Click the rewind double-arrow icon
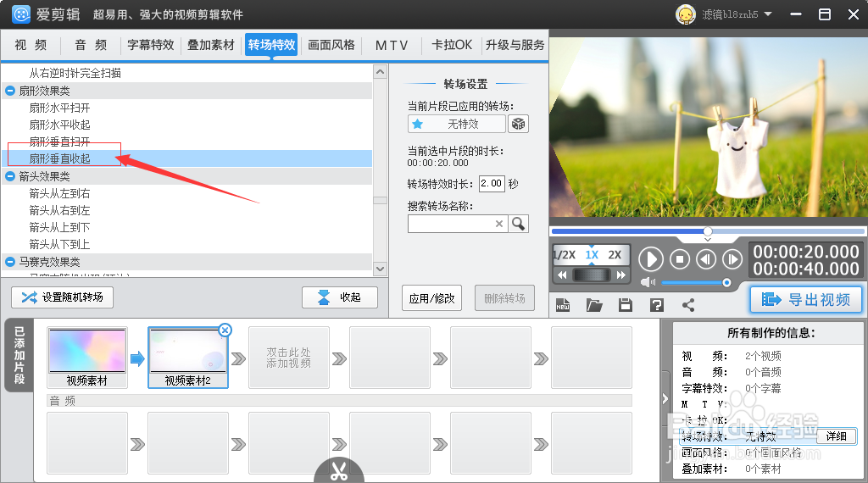This screenshot has width=868, height=483. click(562, 275)
